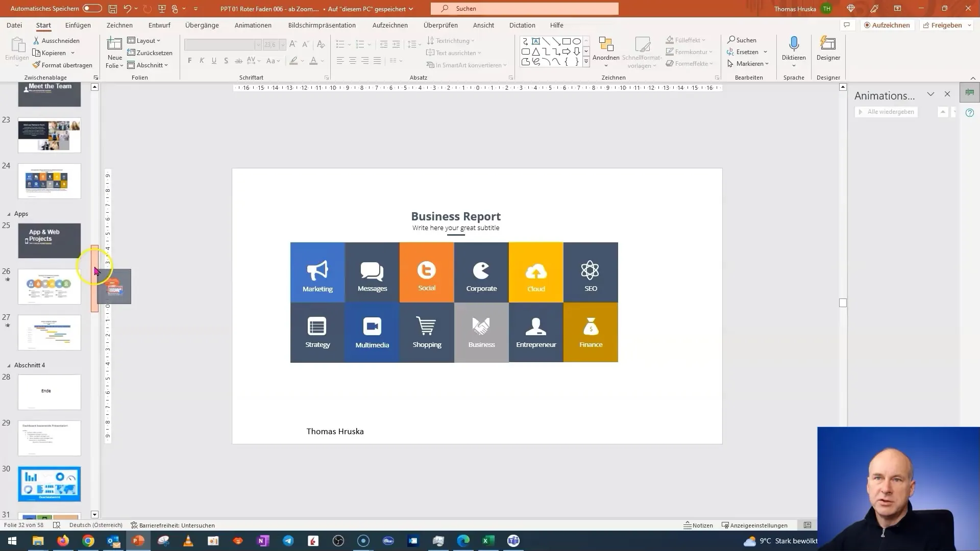This screenshot has width=980, height=551.
Task: Select the Italic formatting icon
Action: [x=202, y=61]
